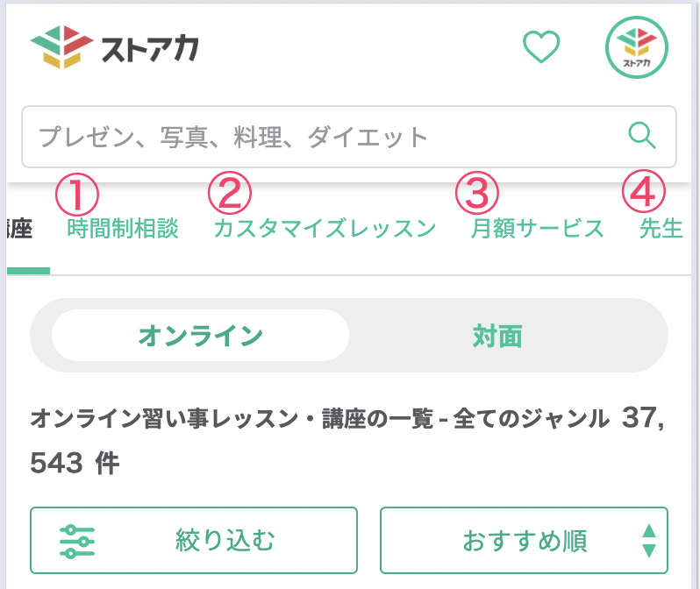700x589 pixels.
Task: Click the ストアカ logo in header
Action: [x=114, y=47]
